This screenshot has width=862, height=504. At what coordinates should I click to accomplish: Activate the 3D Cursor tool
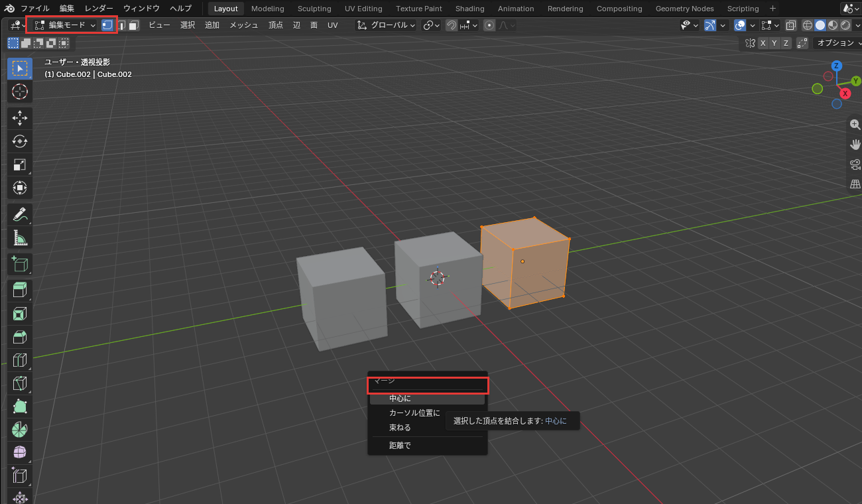(x=20, y=92)
